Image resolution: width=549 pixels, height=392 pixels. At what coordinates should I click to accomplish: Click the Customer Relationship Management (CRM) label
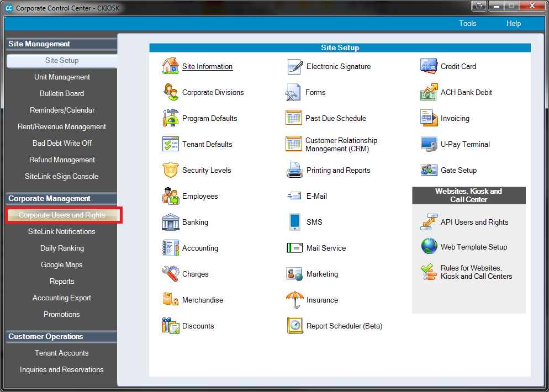(341, 145)
